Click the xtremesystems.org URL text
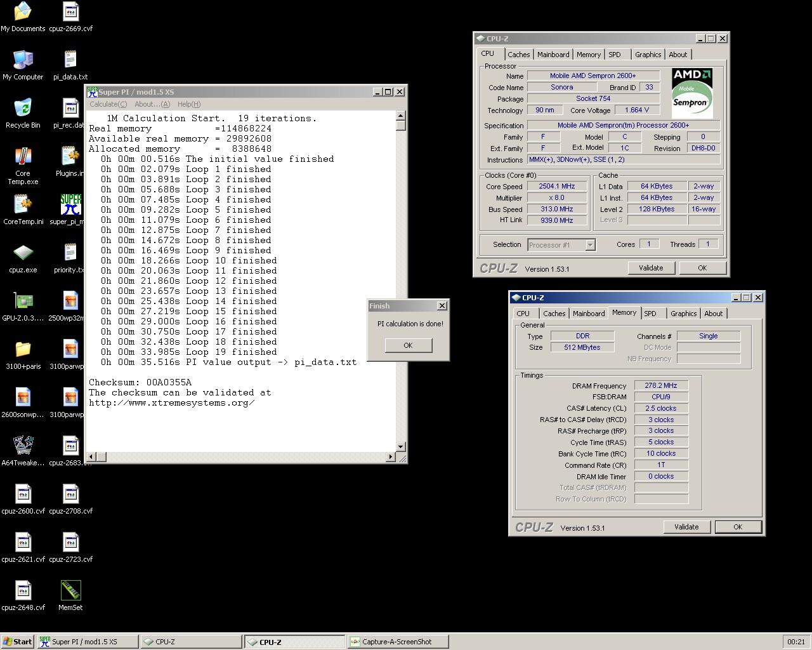The height and width of the screenshot is (650, 812). coord(172,402)
